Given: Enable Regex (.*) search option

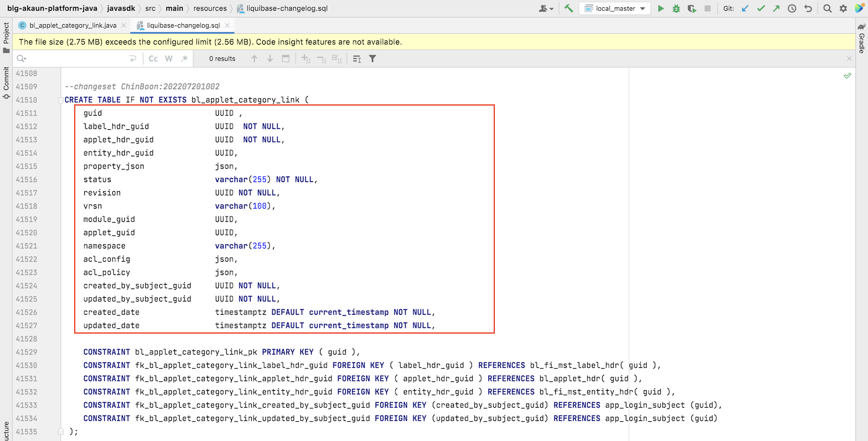Looking at the screenshot, I should (x=184, y=59).
